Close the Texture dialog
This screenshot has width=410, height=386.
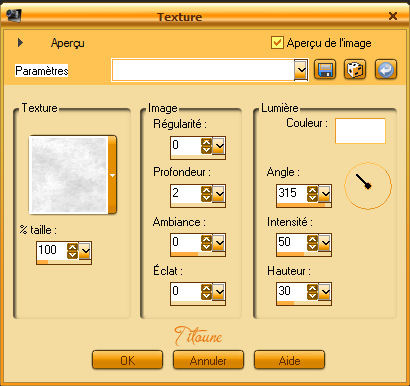pos(393,16)
